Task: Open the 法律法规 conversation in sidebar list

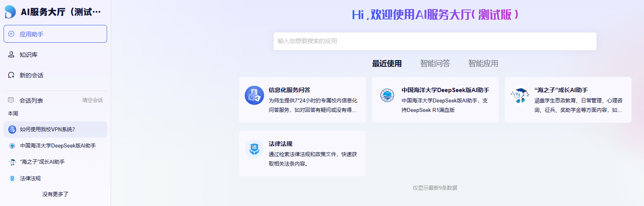Action: click(x=30, y=178)
